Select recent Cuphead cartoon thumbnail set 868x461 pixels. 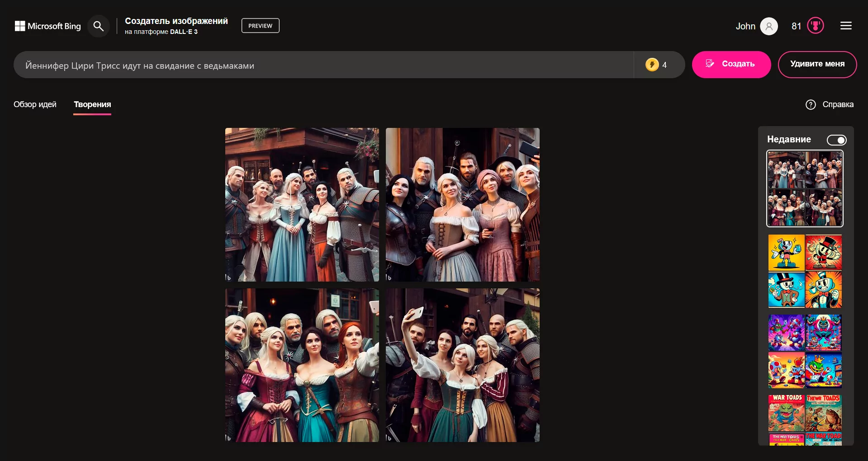(x=805, y=271)
